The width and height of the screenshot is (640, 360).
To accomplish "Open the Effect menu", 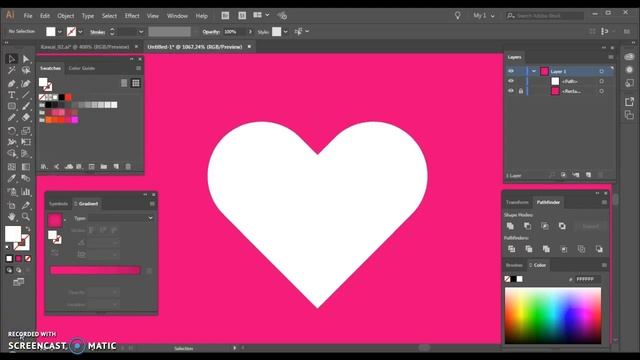I will tap(132, 16).
